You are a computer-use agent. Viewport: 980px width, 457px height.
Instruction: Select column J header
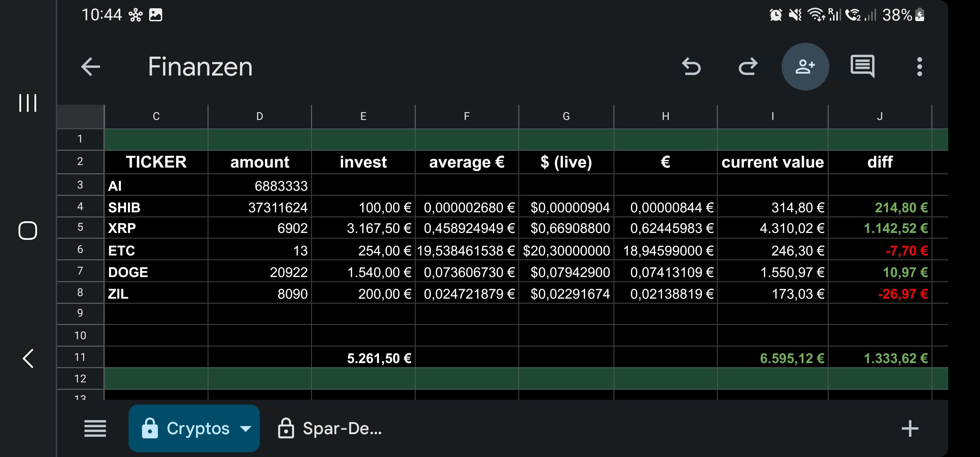[880, 116]
